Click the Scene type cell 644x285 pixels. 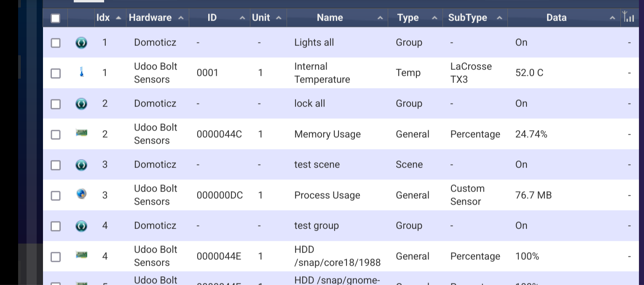click(x=409, y=165)
